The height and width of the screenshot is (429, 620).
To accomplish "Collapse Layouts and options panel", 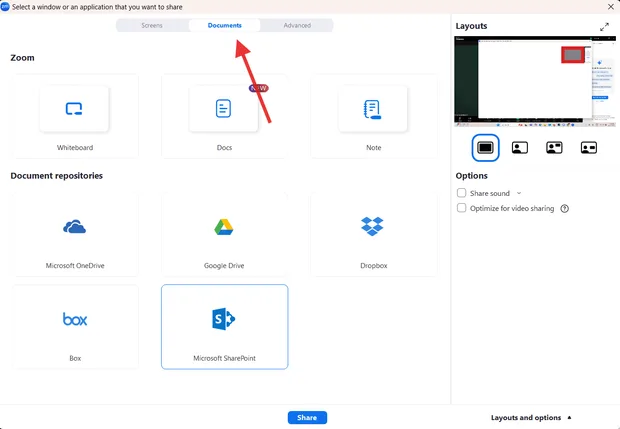I will pyautogui.click(x=531, y=418).
